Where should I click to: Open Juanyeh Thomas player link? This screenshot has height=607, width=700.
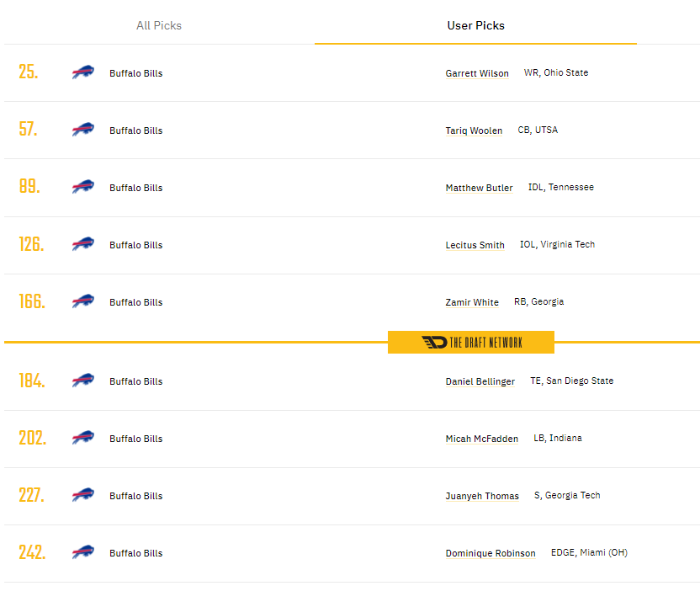click(x=482, y=496)
